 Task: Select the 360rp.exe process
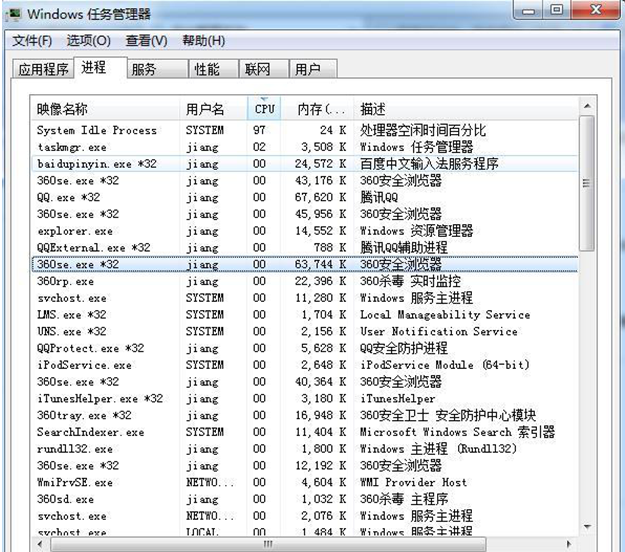[305, 281]
